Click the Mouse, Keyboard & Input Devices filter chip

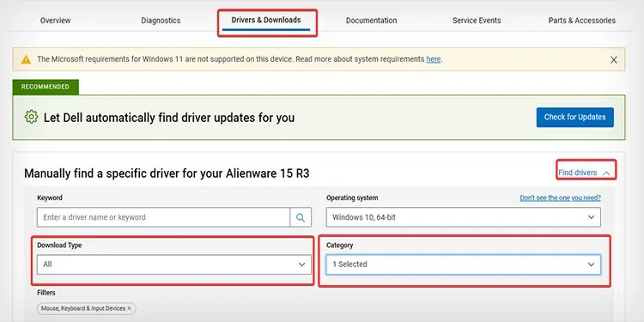86,308
